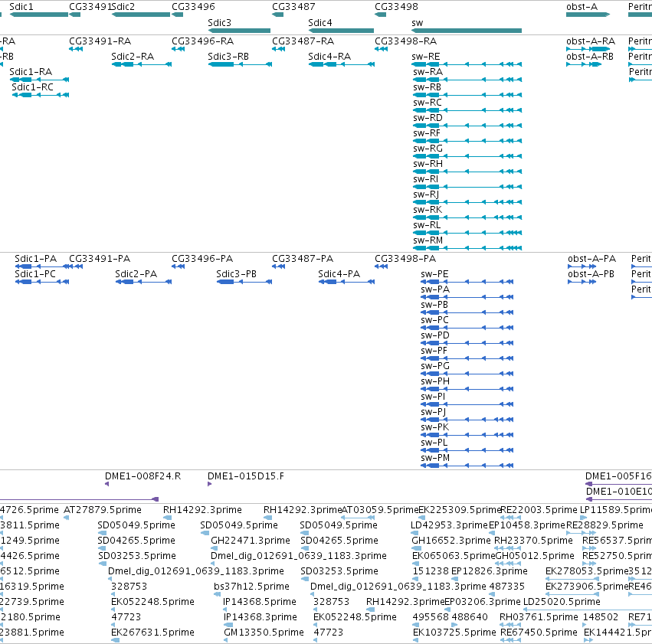This screenshot has width=652, height=644.
Task: Click the Sdic1-RC transcript
Action: (41, 95)
